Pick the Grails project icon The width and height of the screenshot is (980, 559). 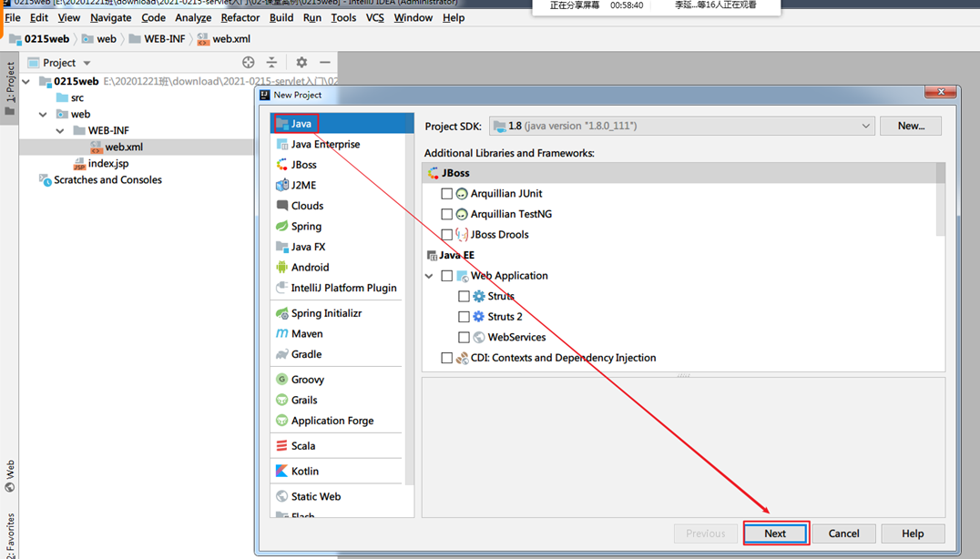point(282,401)
